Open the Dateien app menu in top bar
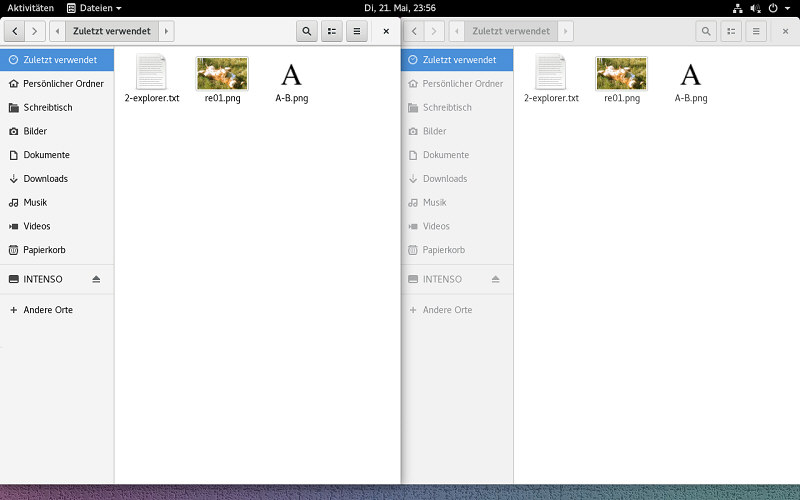 coord(93,7)
